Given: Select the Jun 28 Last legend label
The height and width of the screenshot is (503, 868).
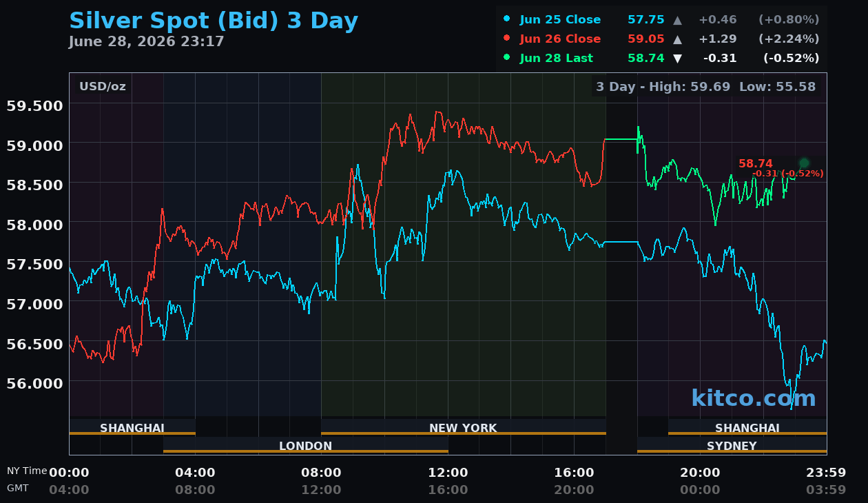Looking at the screenshot, I should [x=556, y=59].
